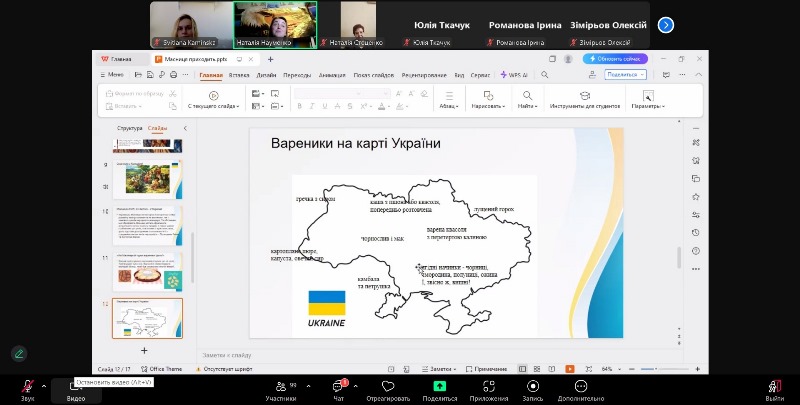Go to next video participants page arrow

[665, 25]
